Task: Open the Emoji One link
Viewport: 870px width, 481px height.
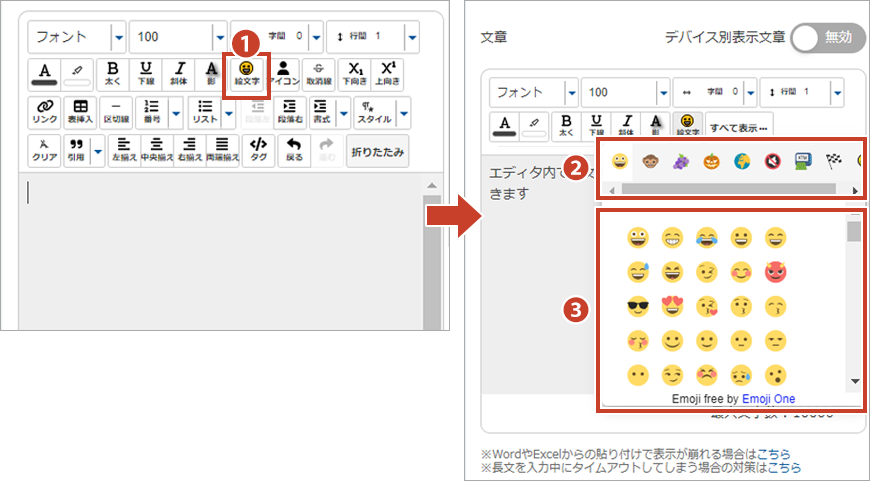Action: (768, 399)
